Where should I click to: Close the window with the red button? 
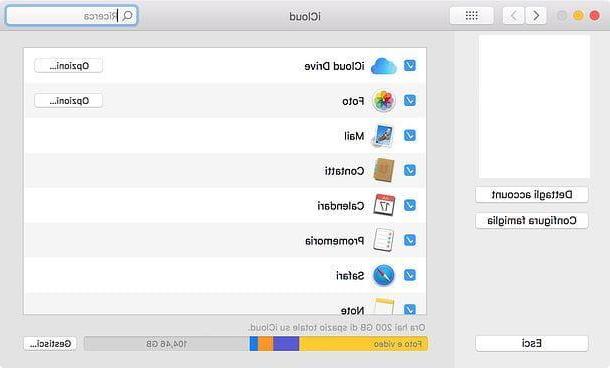click(594, 16)
